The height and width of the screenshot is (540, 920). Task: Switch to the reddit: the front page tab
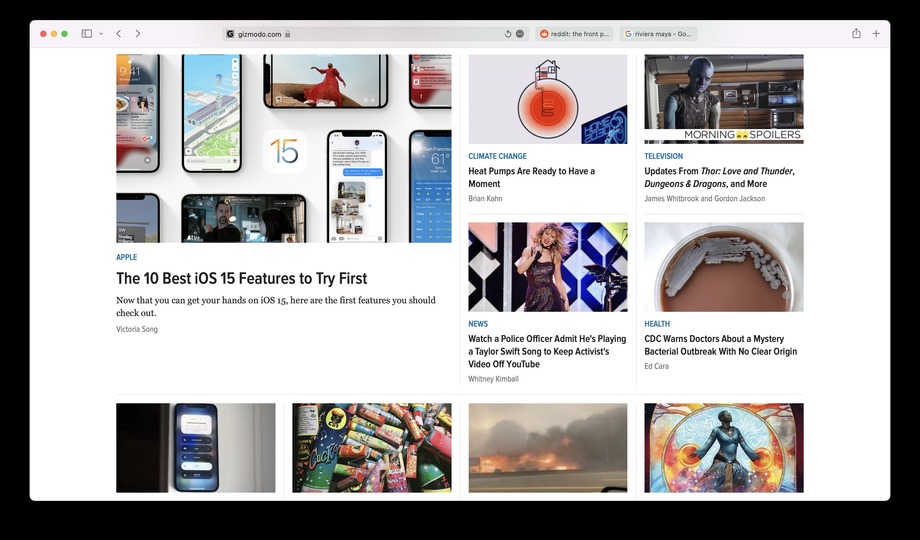pos(574,34)
